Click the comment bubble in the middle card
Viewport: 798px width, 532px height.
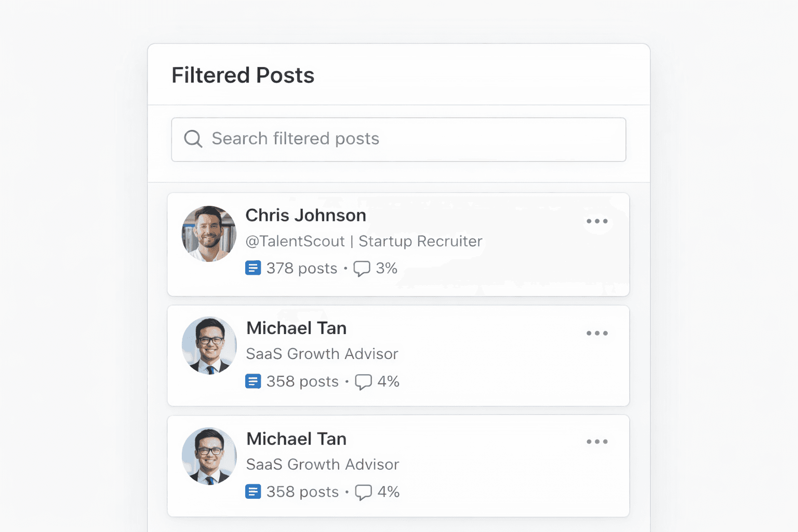(x=363, y=382)
